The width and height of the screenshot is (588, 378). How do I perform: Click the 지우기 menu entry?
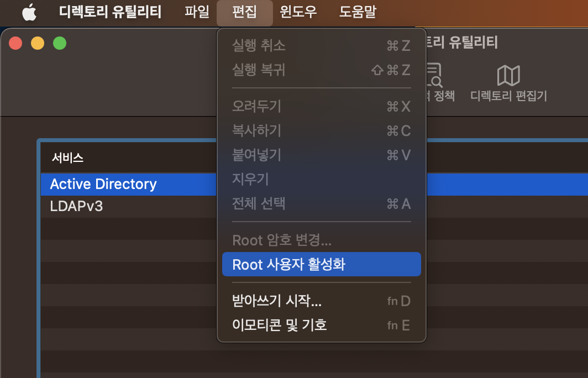(x=322, y=179)
